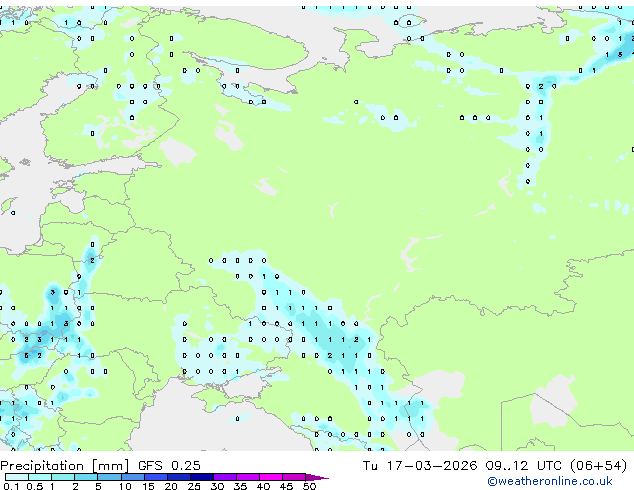Click the "25" legend scale label
This screenshot has width=634, height=490.
tap(194, 486)
